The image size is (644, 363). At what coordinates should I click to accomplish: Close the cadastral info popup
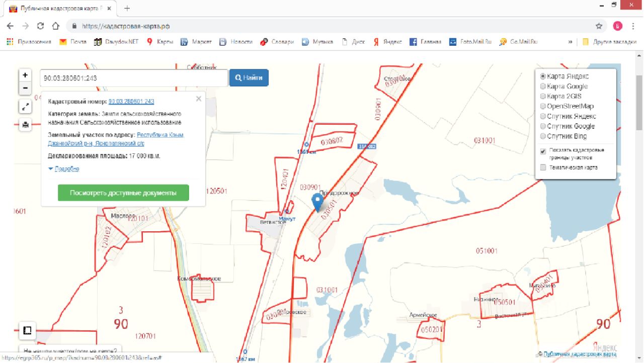199,99
